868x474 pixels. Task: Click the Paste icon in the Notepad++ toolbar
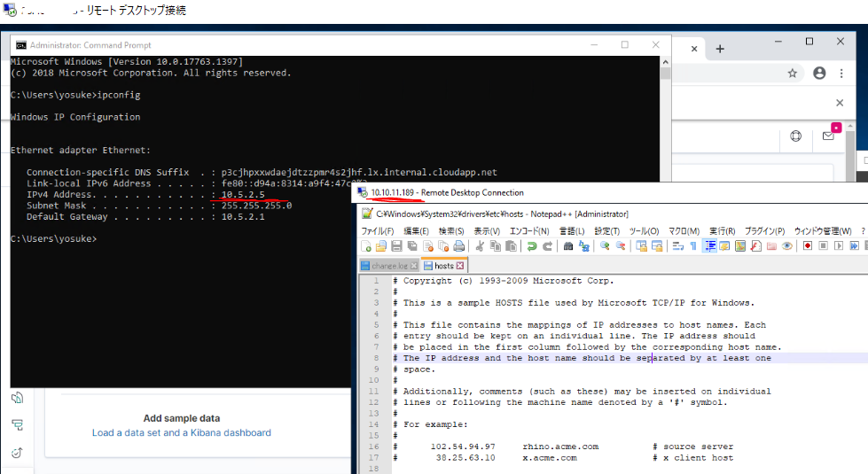point(511,246)
